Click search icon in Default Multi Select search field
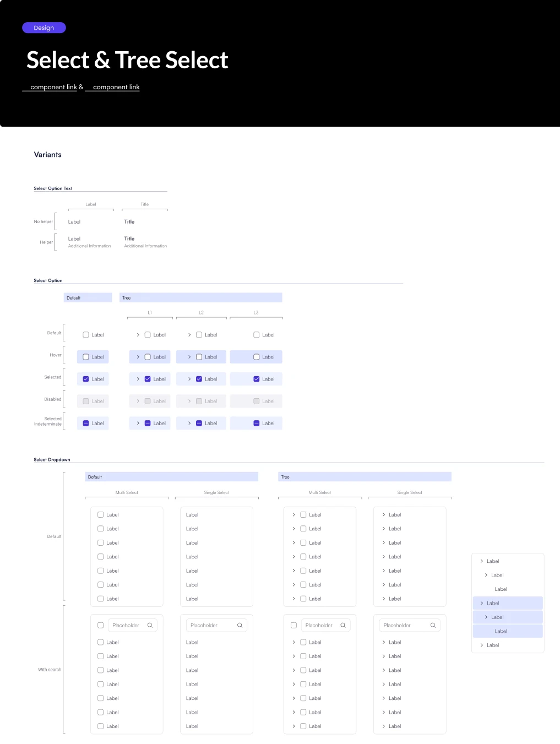The width and height of the screenshot is (560, 744). 150,625
